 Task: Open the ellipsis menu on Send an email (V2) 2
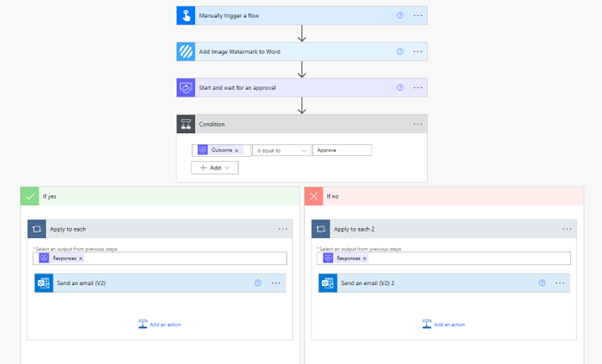click(560, 283)
